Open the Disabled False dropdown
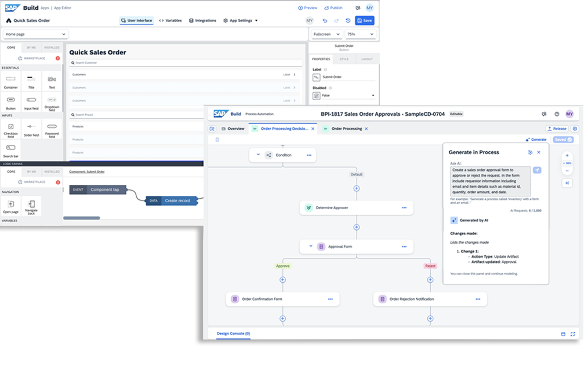The height and width of the screenshot is (365, 588). pyautogui.click(x=344, y=96)
